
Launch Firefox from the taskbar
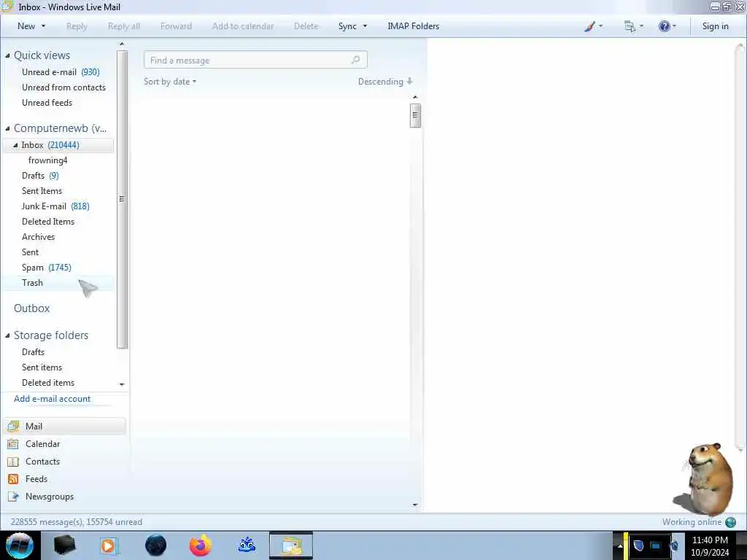tap(200, 545)
